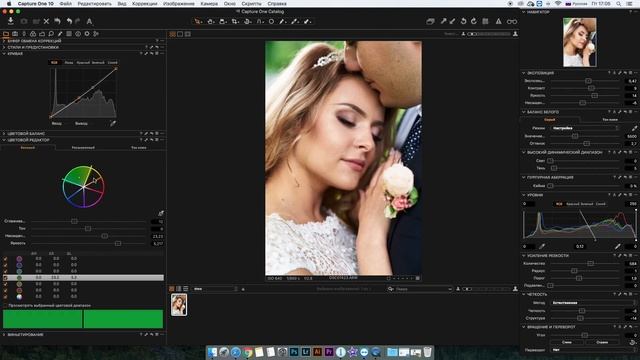
Task: Open Lightroom from the Dock
Action: pyautogui.click(x=306, y=352)
